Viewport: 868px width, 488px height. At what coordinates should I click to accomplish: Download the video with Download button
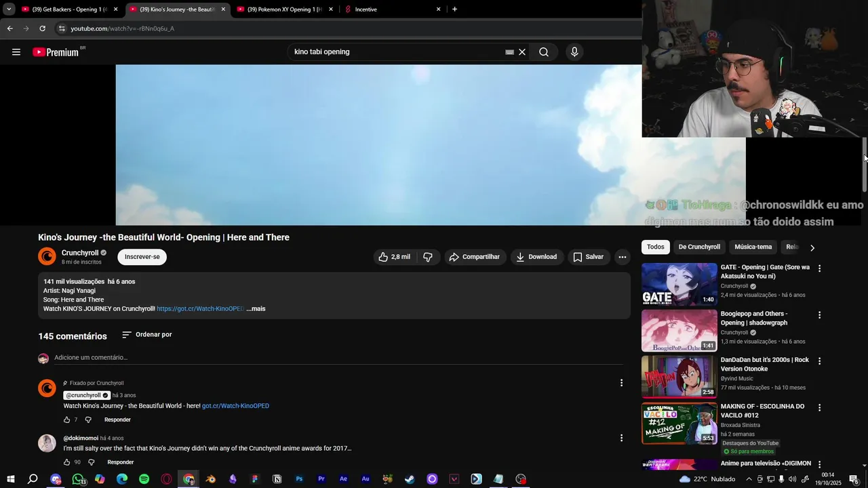click(536, 257)
